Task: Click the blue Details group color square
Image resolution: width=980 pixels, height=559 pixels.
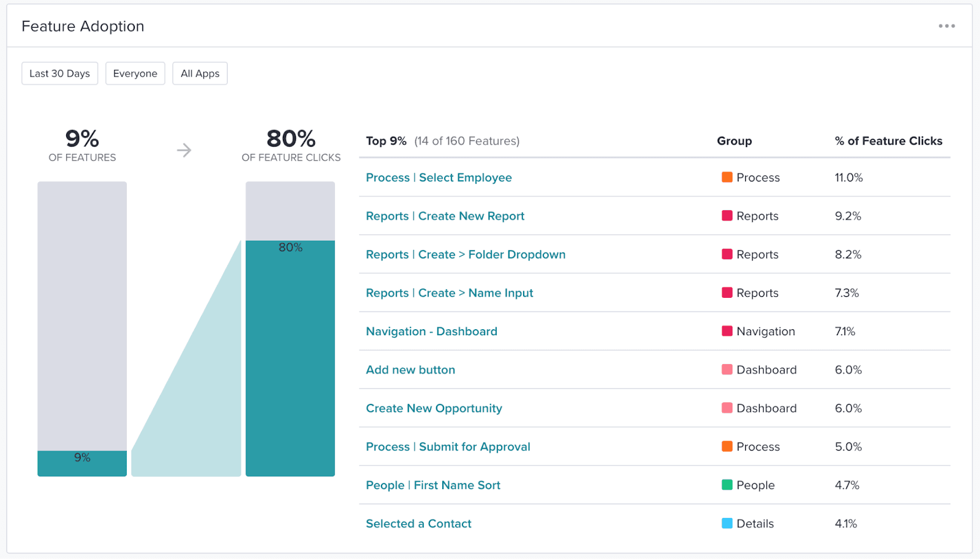Action: coord(727,523)
